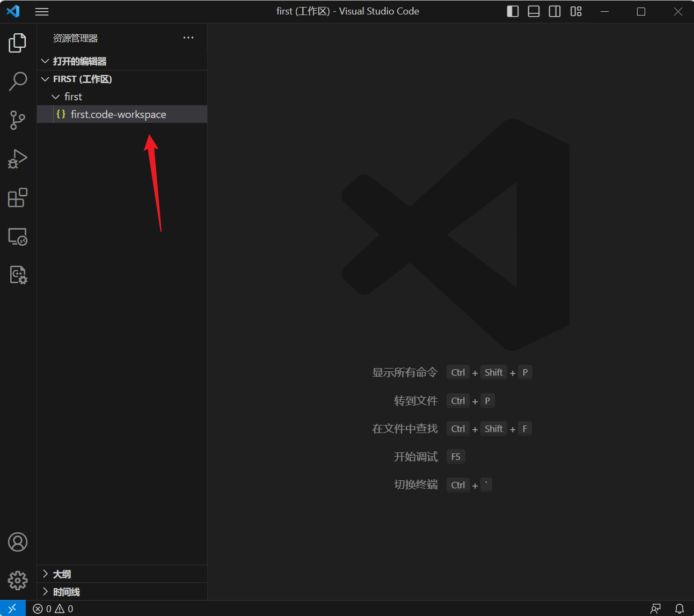Open the Explorer view in activity bar
Image resolution: width=694 pixels, height=616 pixels.
pos(18,43)
